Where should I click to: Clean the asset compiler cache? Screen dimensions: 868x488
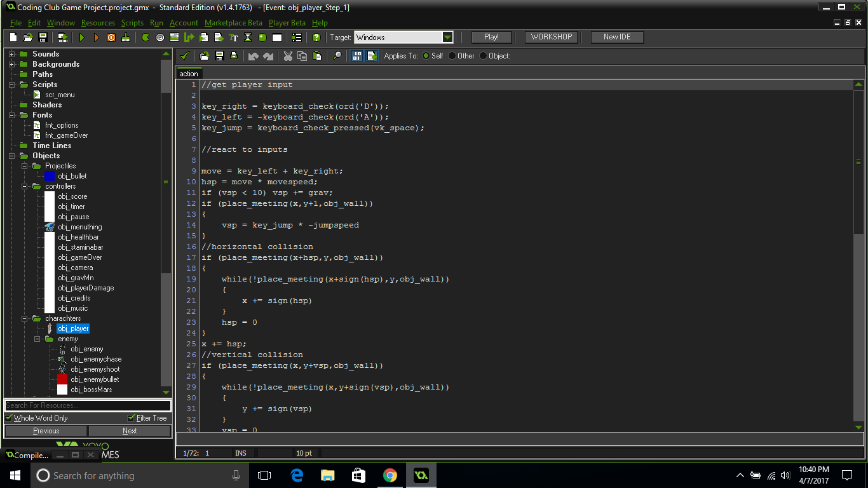click(126, 37)
